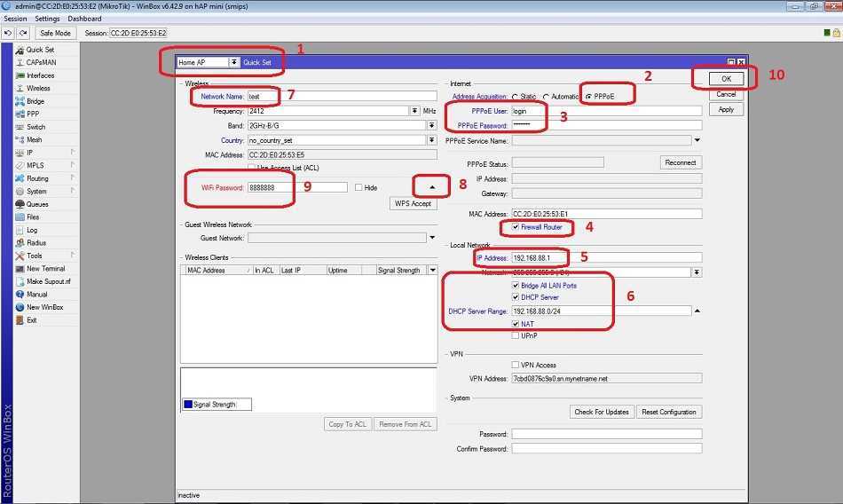Click the Reconnect button

coord(681,162)
